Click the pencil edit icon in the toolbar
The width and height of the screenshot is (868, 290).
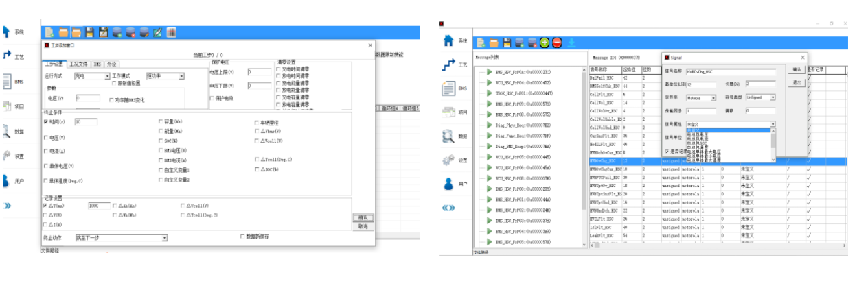[x=157, y=32]
